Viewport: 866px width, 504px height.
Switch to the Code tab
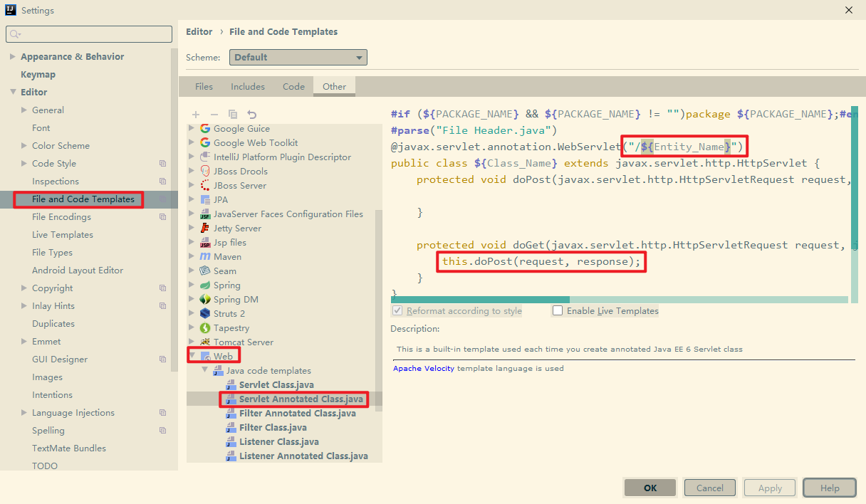[x=293, y=87]
